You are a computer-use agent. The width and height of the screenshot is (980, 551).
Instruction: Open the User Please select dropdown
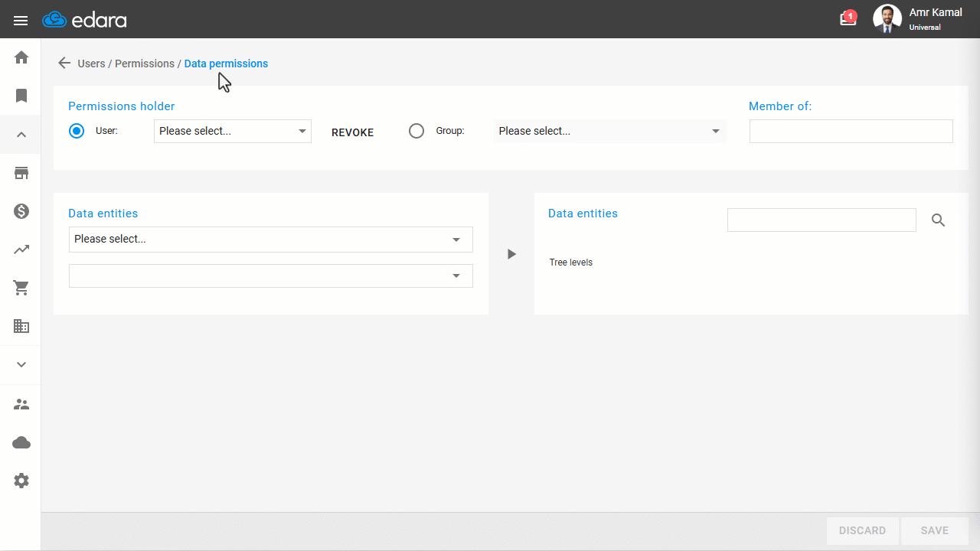tap(233, 131)
